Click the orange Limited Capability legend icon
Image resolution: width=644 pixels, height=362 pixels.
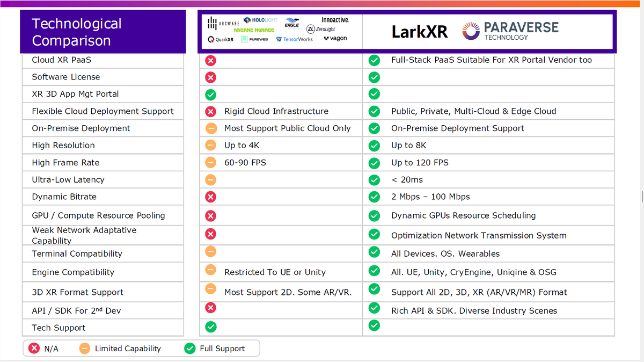coord(85,349)
